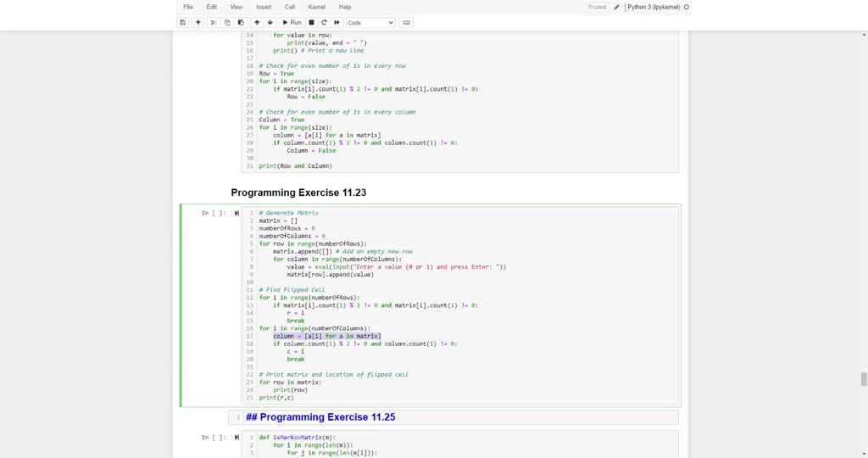Open the File menu
Screen dimensions: 868x458
pyautogui.click(x=188, y=7)
